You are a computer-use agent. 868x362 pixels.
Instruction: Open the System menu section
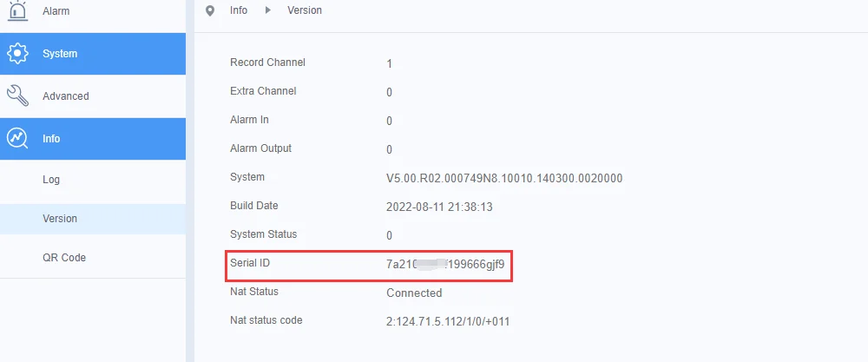(93, 54)
